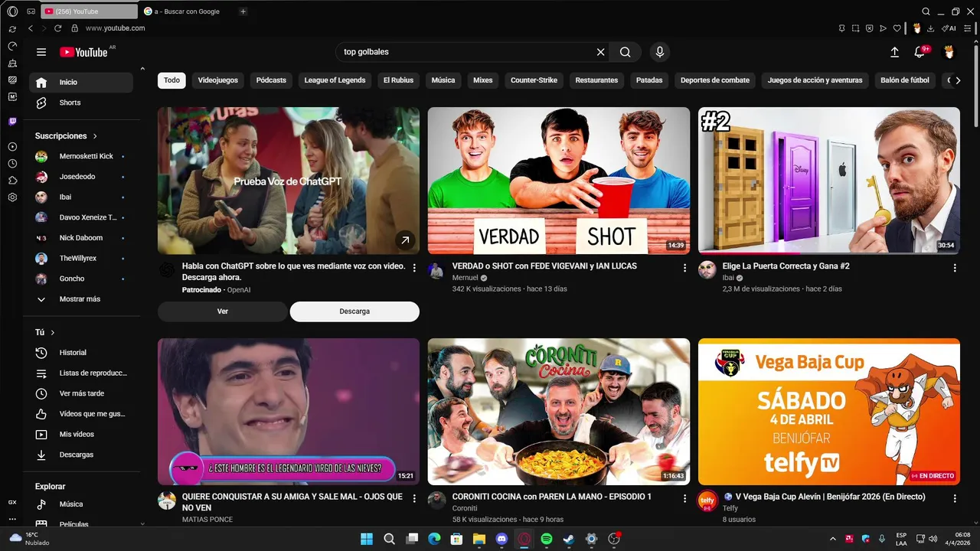Screen dimensions: 980x551
Task: Show hidden icons in system tray
Action: point(835,539)
